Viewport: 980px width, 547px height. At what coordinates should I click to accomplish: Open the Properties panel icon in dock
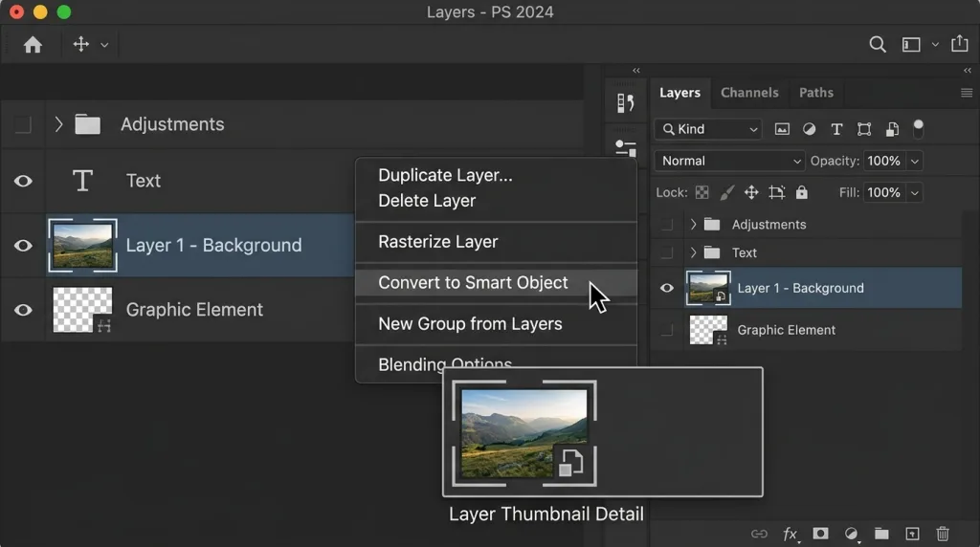point(626,148)
